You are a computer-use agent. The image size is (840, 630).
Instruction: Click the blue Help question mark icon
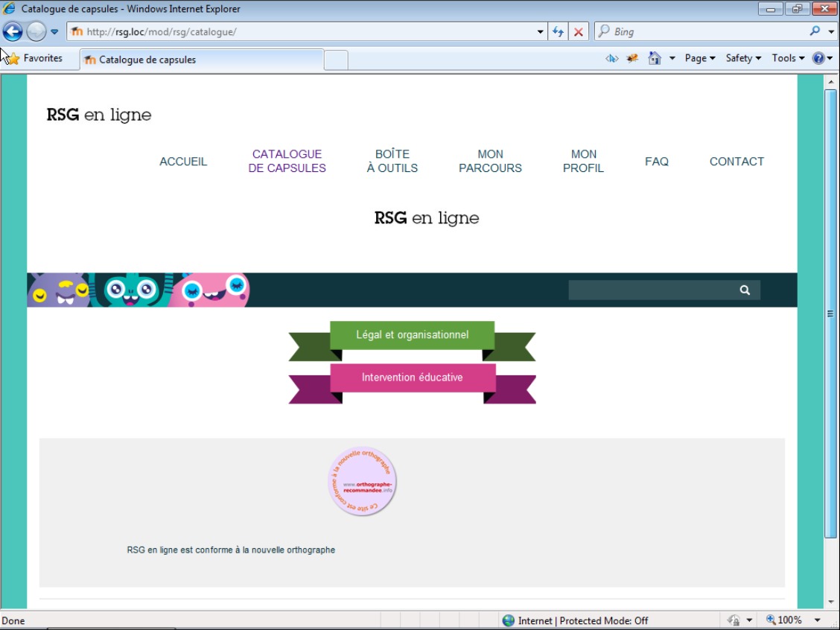[x=818, y=58]
